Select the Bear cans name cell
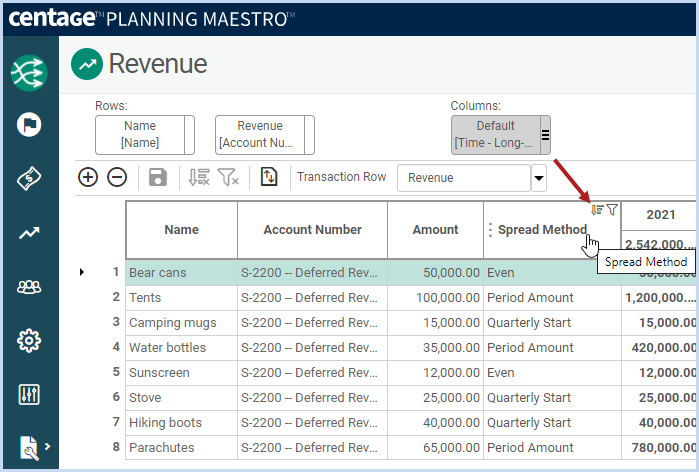Screen dimensions: 699x472 click(181, 273)
